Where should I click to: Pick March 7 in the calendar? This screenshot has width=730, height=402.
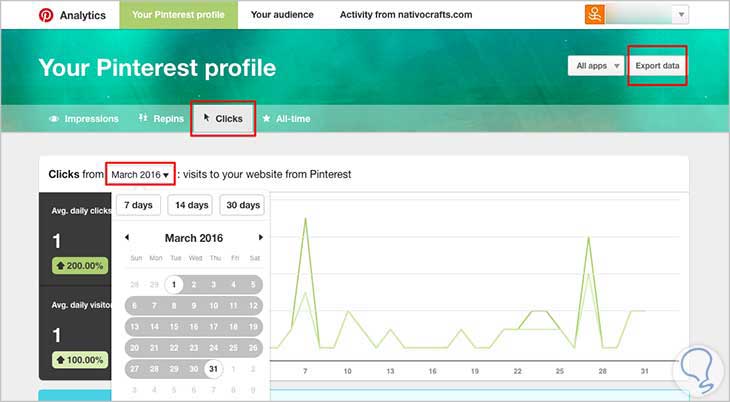[154, 306]
